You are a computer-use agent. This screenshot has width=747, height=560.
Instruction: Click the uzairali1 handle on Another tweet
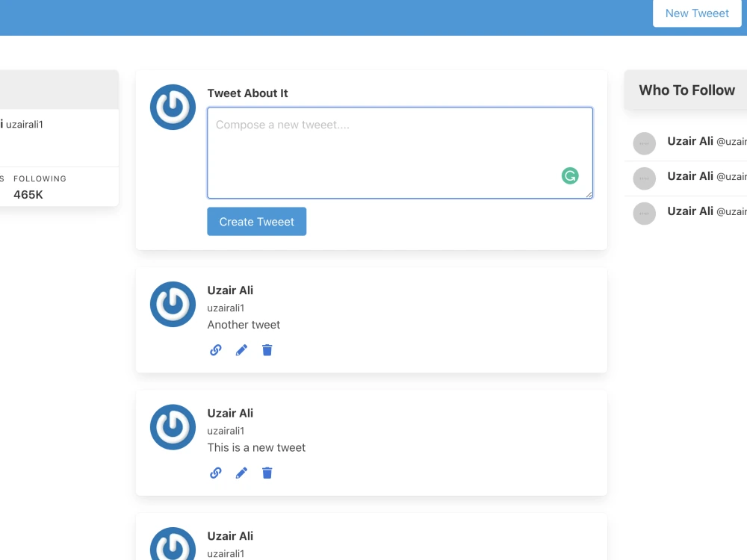coord(226,308)
